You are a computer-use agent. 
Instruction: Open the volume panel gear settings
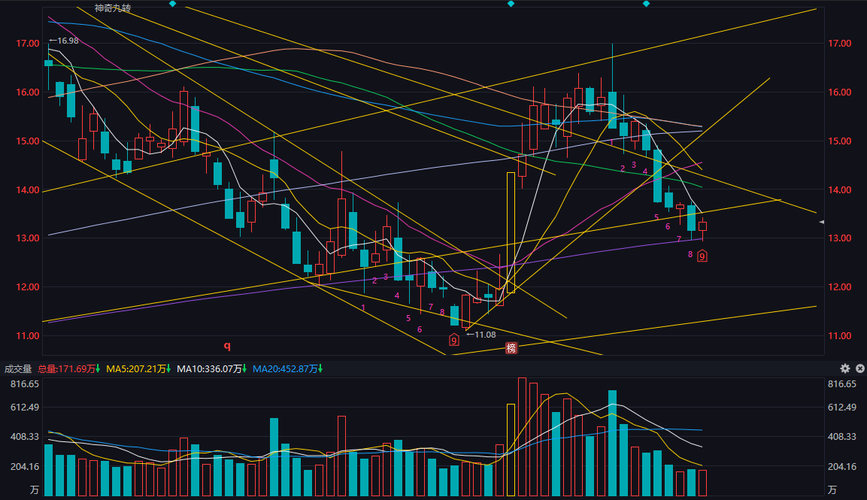pyautogui.click(x=845, y=368)
